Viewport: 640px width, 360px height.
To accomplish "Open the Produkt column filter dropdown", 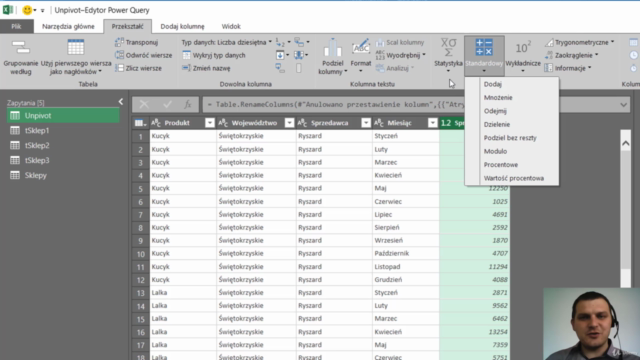I will click(210, 123).
